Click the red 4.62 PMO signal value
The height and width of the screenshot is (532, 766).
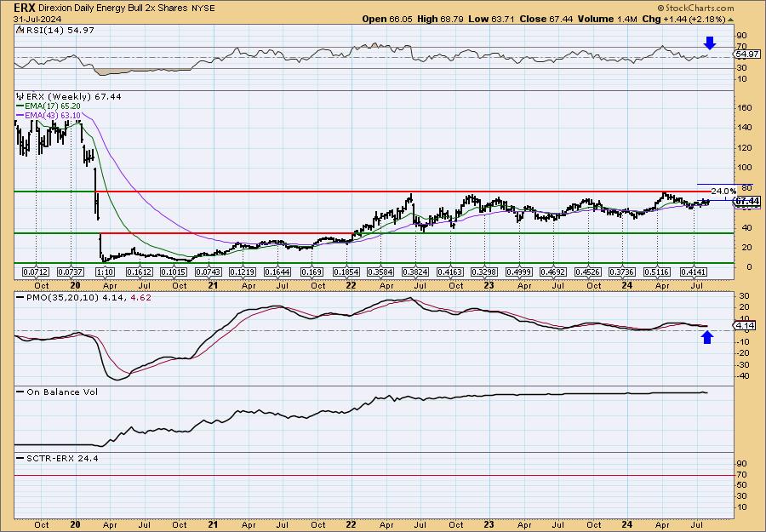[x=140, y=297]
